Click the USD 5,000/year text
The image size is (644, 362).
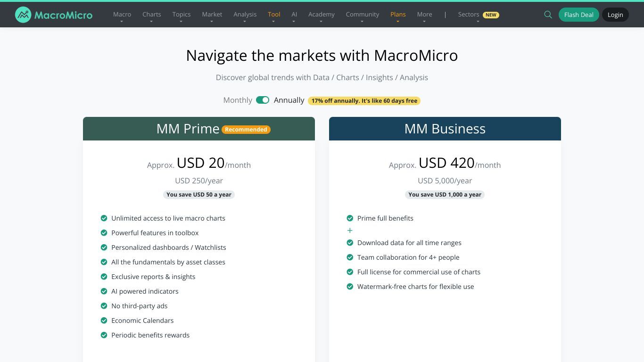tap(445, 181)
